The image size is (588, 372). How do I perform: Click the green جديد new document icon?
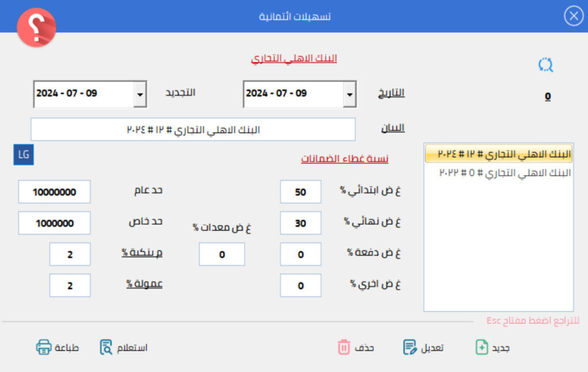click(x=482, y=347)
